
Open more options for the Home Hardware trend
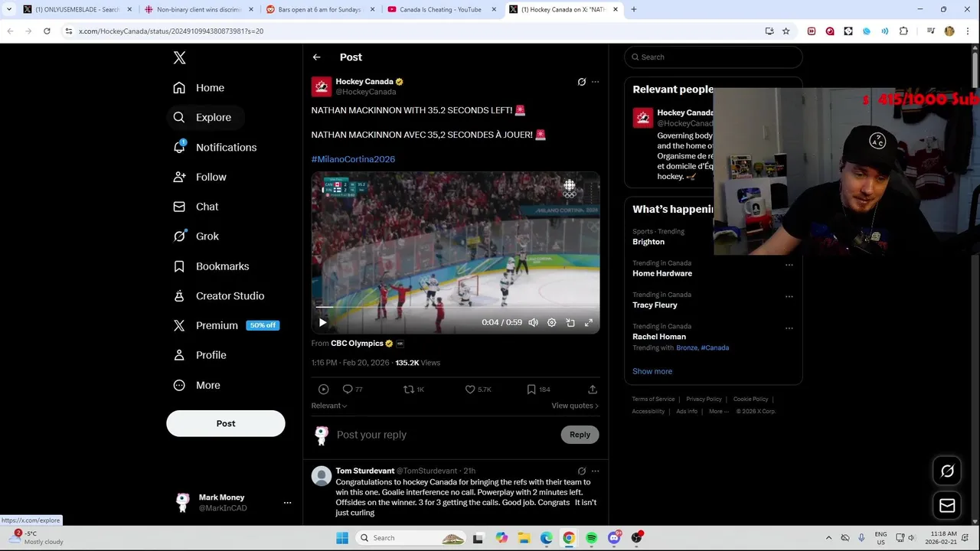click(789, 265)
